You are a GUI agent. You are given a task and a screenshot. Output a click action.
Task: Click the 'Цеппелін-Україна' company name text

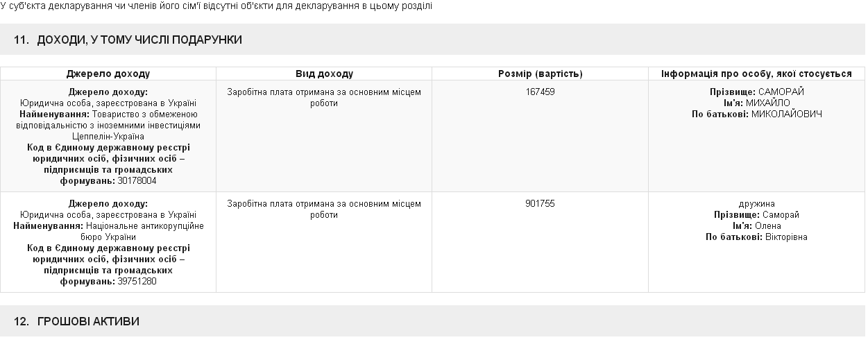108,137
